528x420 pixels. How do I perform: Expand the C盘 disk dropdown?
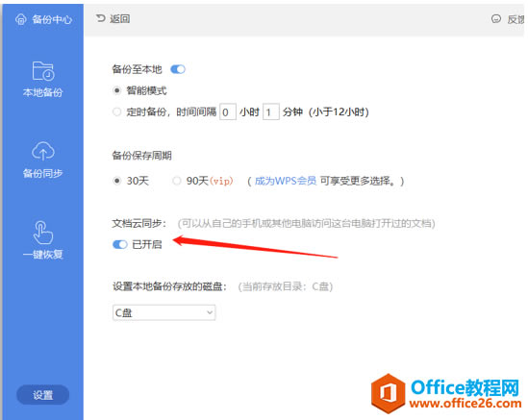point(164,312)
